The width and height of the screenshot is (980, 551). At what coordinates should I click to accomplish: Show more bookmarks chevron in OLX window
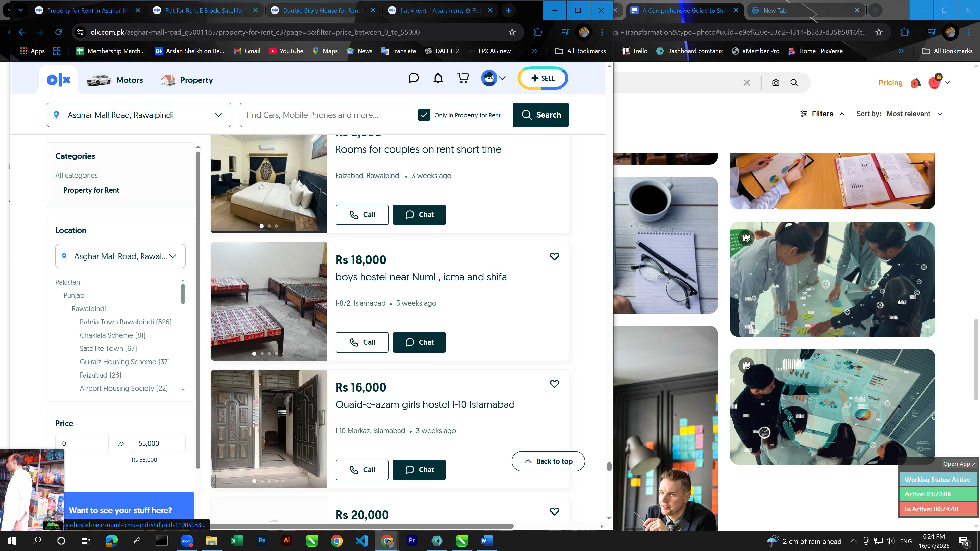tap(534, 51)
